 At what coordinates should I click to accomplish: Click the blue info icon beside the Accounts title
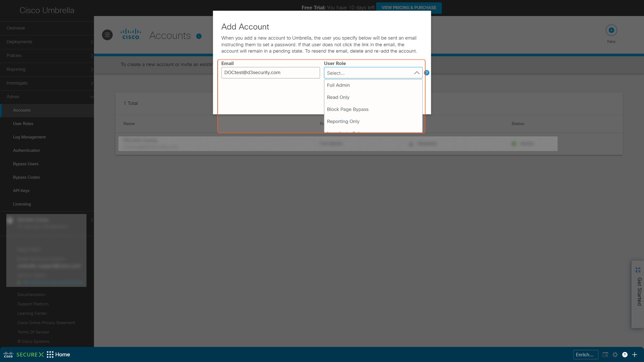199,36
